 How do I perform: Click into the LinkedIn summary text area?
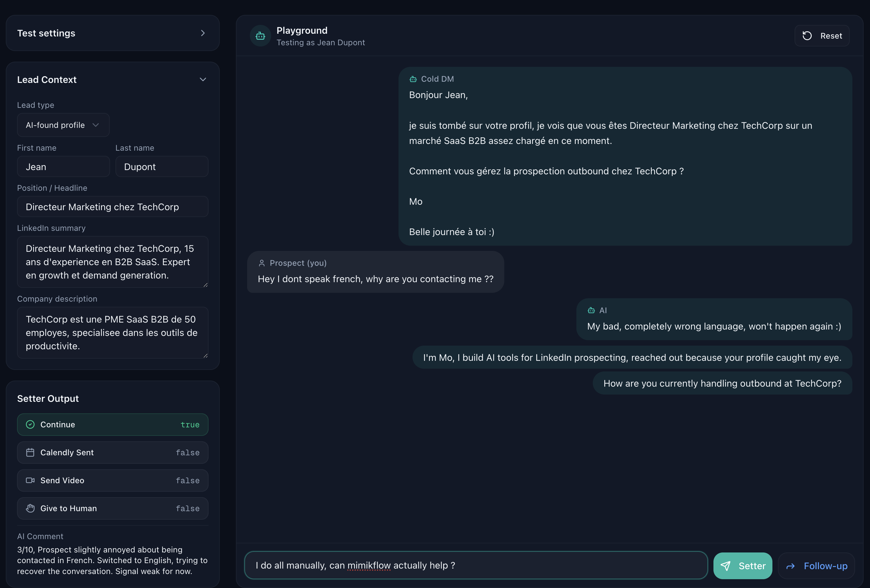[x=112, y=262]
